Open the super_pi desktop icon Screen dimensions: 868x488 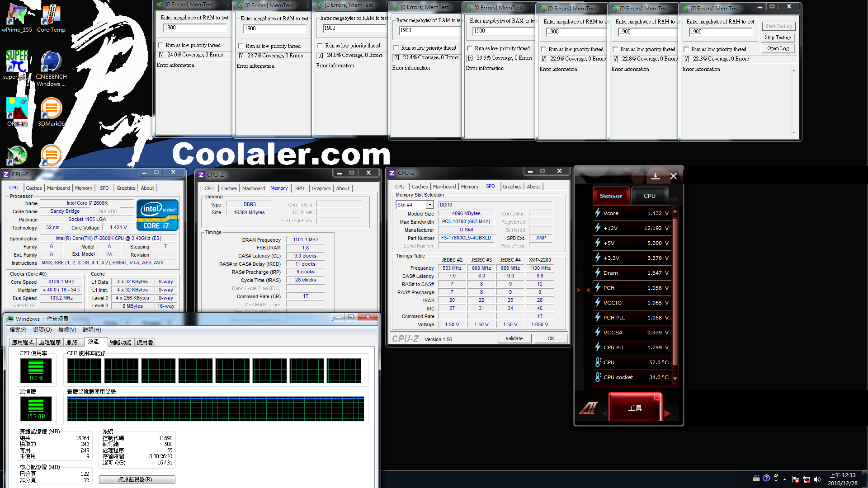click(x=17, y=65)
